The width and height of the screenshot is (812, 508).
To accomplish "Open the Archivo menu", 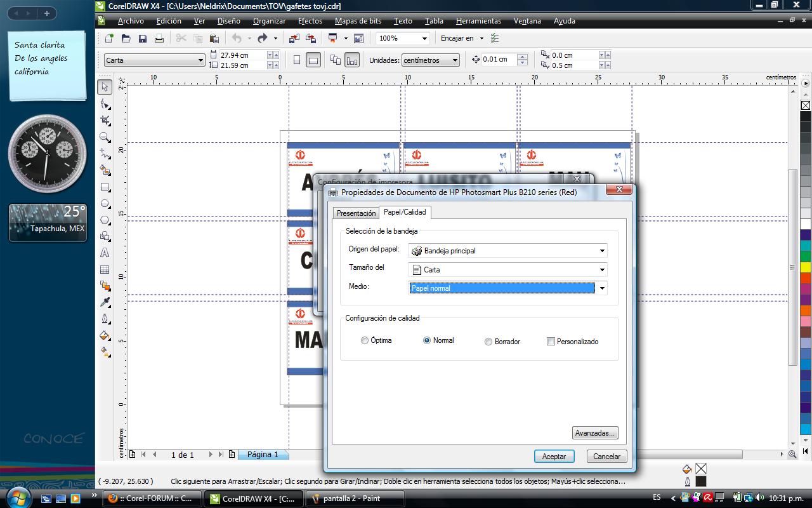I will [x=131, y=21].
